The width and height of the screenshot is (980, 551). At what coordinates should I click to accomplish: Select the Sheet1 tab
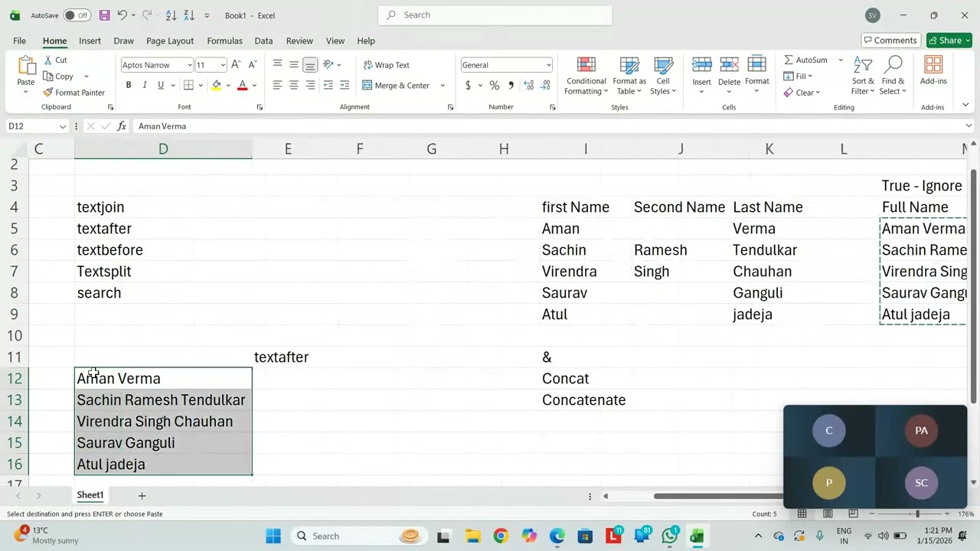[x=90, y=495]
